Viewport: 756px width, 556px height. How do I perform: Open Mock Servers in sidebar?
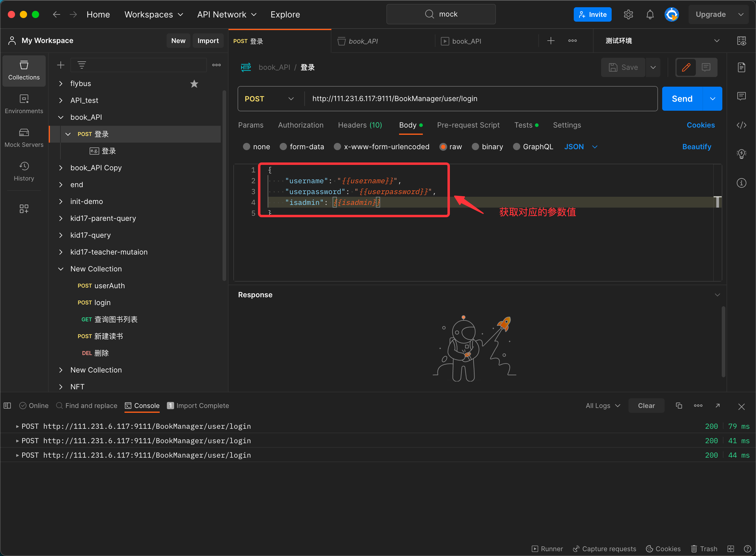[x=24, y=138]
